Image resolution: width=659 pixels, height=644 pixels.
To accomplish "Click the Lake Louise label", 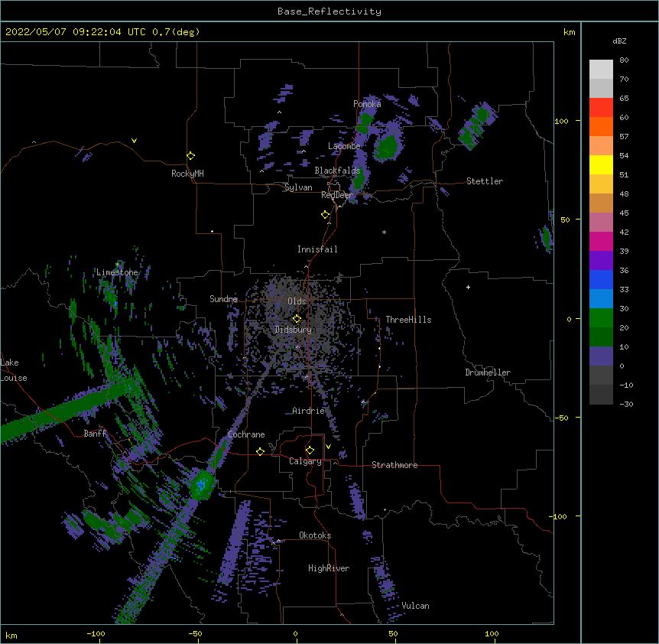I will click(14, 370).
